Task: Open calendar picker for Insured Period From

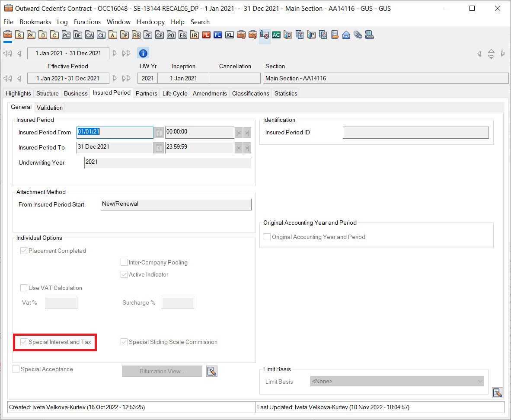Action: (159, 133)
